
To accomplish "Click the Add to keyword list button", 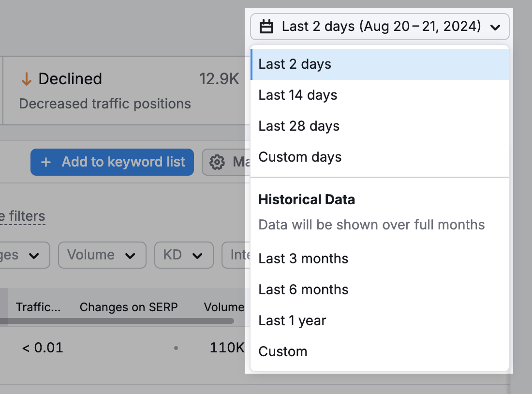I will tap(112, 162).
